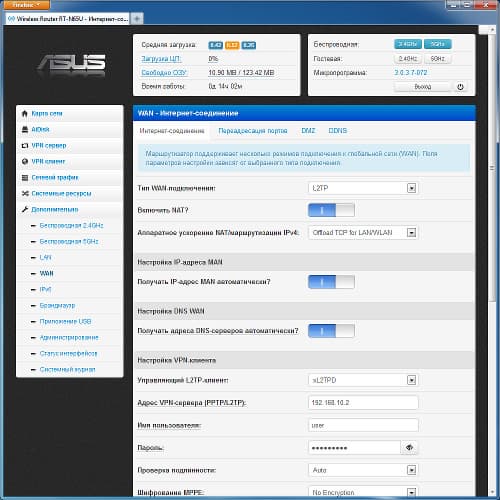Toggle the Включить NAT switch
This screenshot has height=500, width=500.
tap(331, 210)
